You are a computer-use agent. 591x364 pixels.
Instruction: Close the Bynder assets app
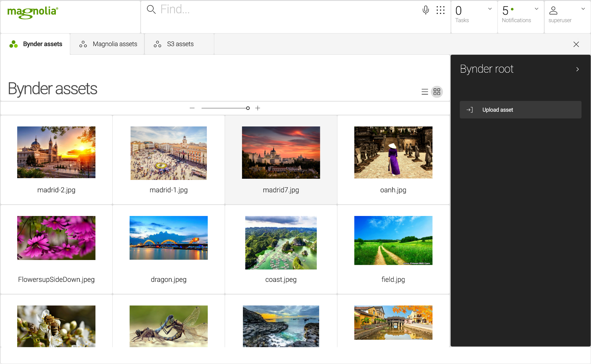point(576,44)
